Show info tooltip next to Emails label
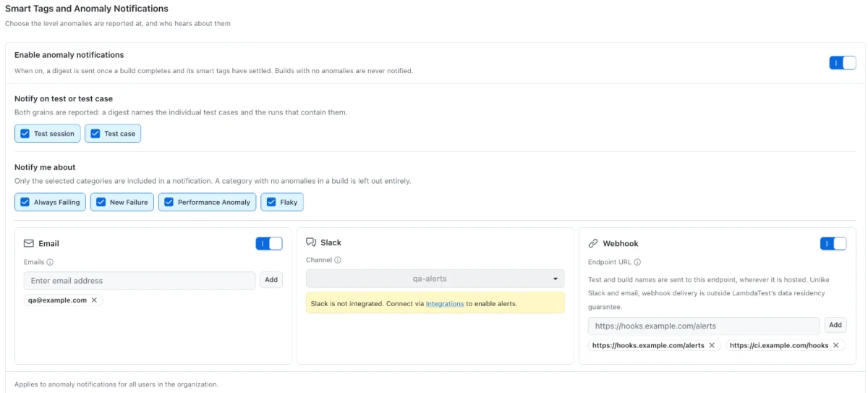The width and height of the screenshot is (868, 393). click(x=51, y=262)
